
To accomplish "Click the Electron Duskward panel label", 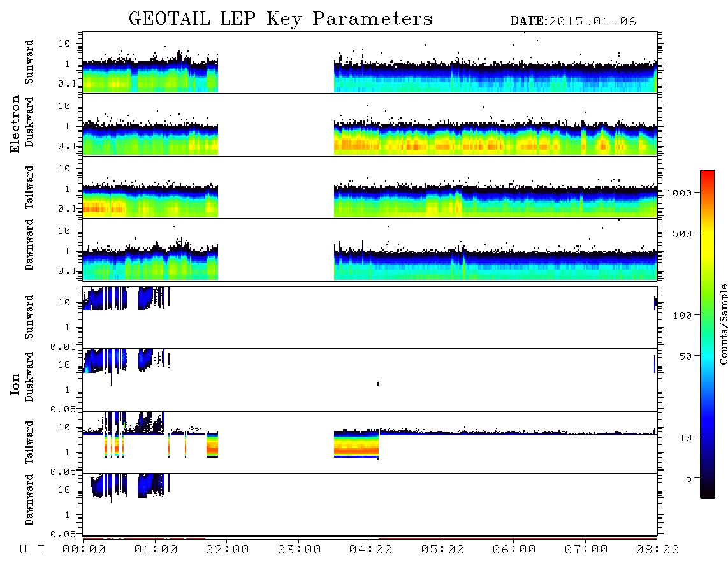I will point(29,122).
